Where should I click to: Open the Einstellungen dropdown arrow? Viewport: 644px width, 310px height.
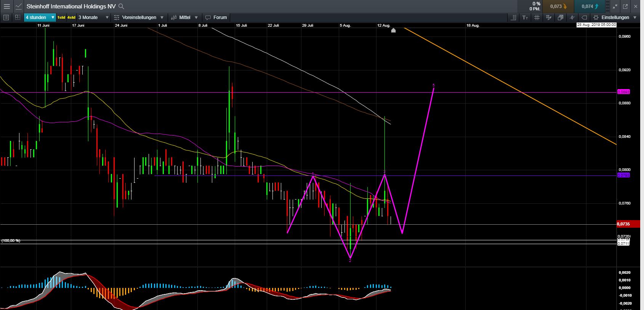point(635,18)
